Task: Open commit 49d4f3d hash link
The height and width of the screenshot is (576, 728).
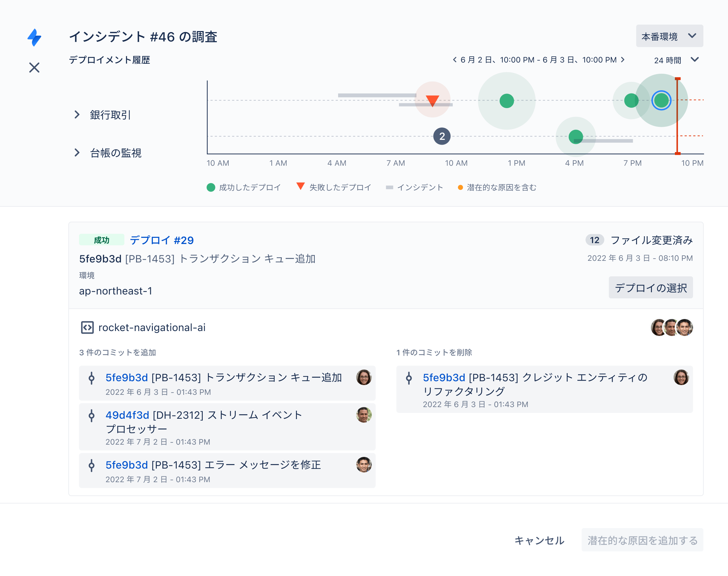Action: (127, 415)
